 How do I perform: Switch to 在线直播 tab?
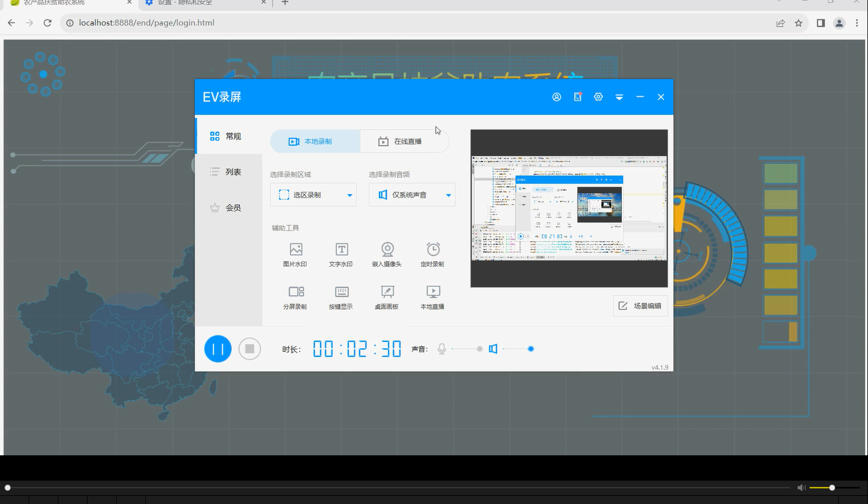[x=404, y=141]
